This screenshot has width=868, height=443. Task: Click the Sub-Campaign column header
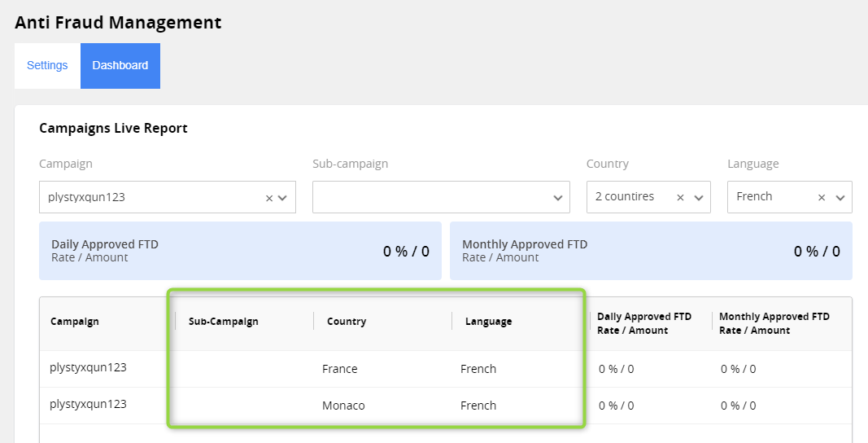224,322
